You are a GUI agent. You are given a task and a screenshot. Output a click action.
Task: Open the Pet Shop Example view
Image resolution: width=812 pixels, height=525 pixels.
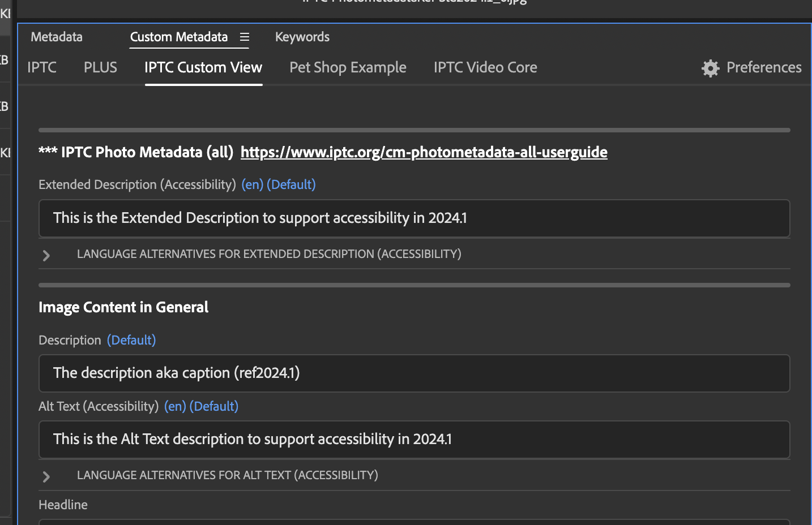click(x=348, y=67)
